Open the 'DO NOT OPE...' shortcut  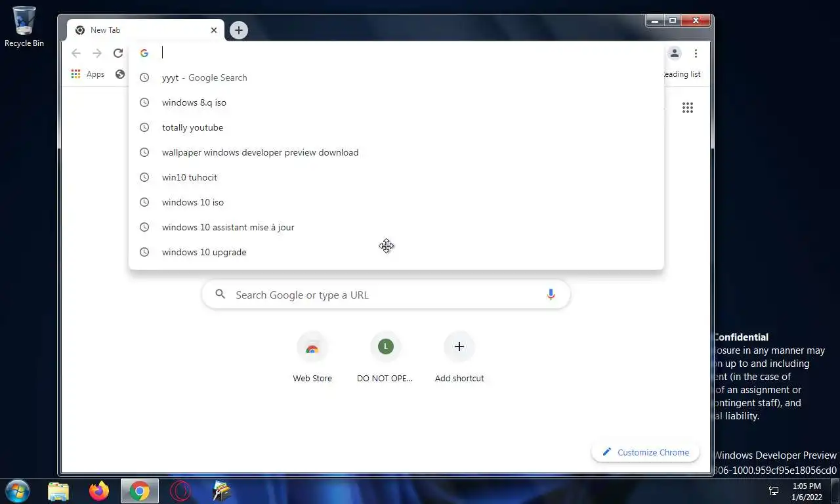point(385,358)
